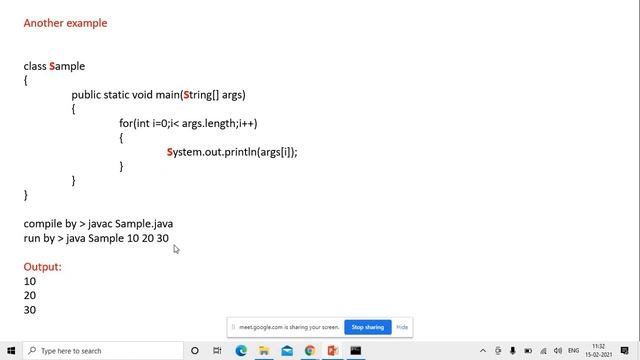The height and width of the screenshot is (360, 640).
Task: Open the Command Prompt taskbar icon
Action: pos(356,351)
